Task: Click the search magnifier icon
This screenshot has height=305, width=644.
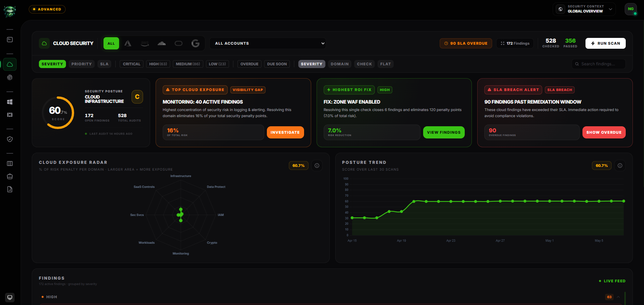Action: pos(577,64)
